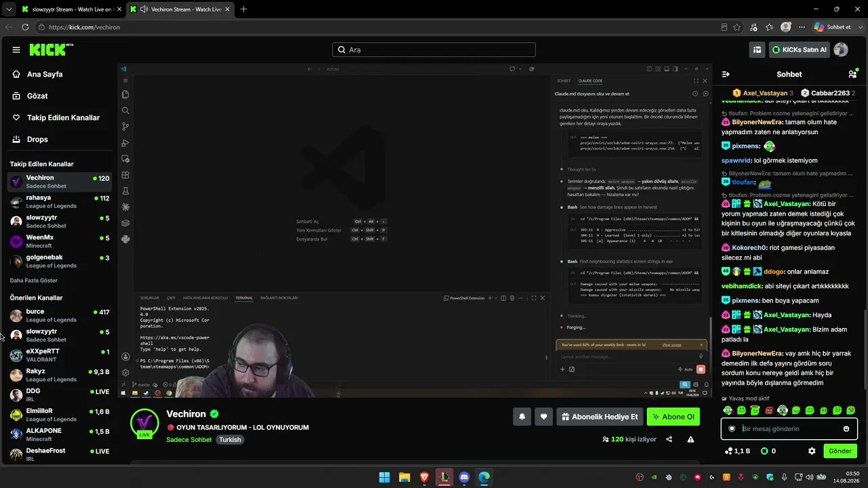This screenshot has height=488, width=868.
Task: Open Windows Start menu
Action: click(384, 477)
